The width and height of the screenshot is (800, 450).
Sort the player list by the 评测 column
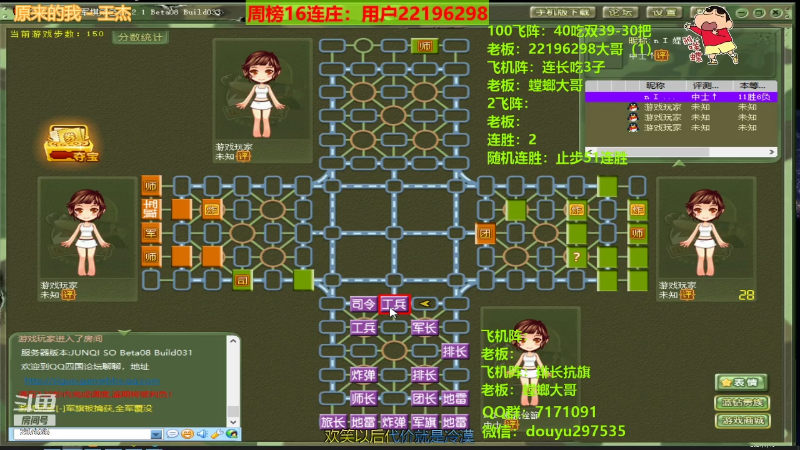(x=705, y=86)
